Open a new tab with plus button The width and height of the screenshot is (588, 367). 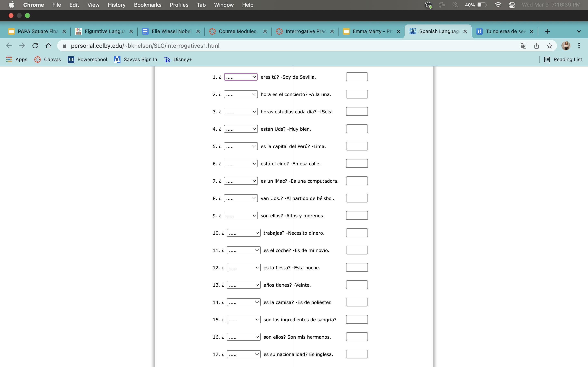click(547, 31)
